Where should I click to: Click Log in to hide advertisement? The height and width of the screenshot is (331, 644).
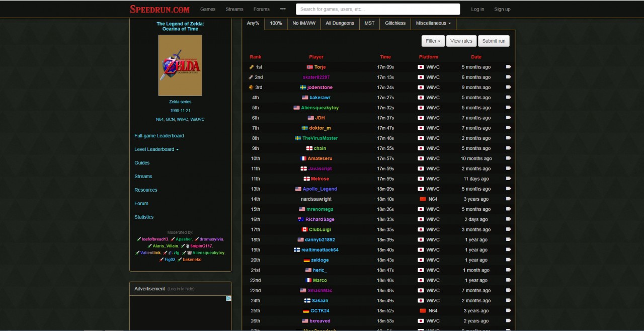point(181,289)
